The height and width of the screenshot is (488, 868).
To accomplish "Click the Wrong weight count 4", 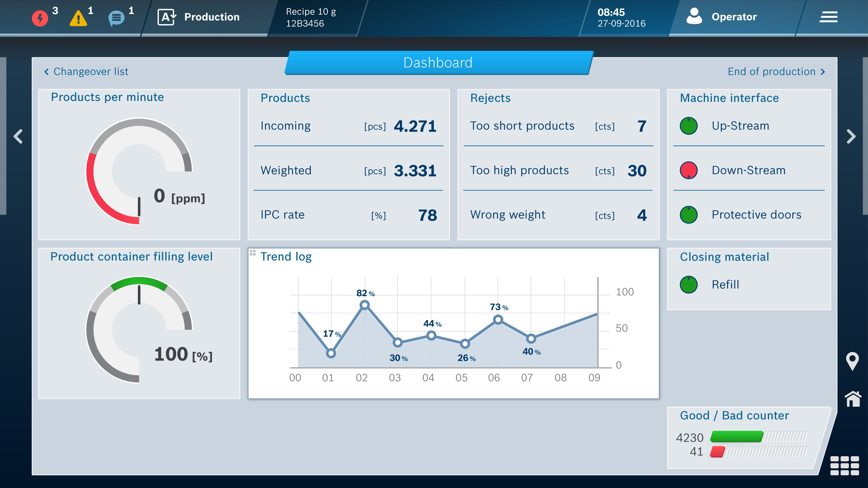I will (642, 215).
